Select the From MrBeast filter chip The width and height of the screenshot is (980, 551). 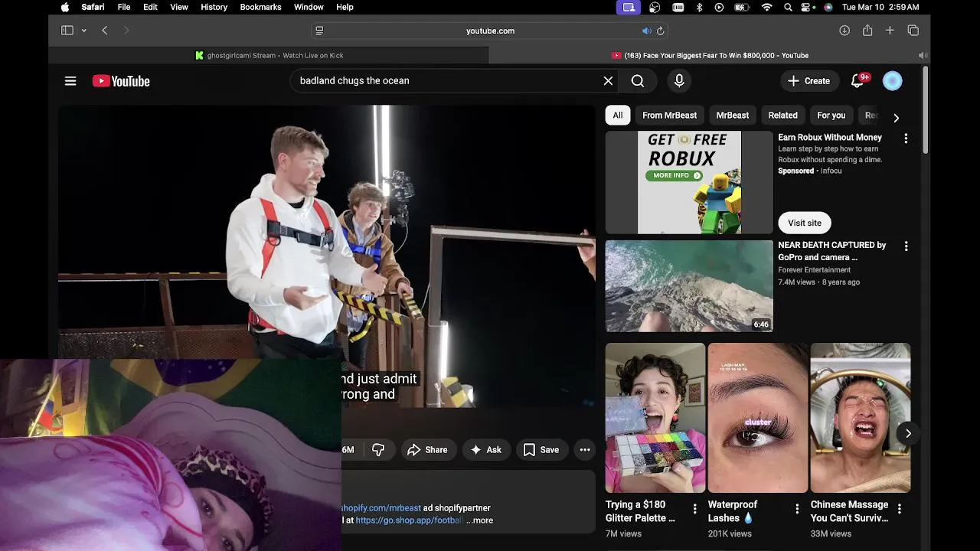tap(669, 116)
